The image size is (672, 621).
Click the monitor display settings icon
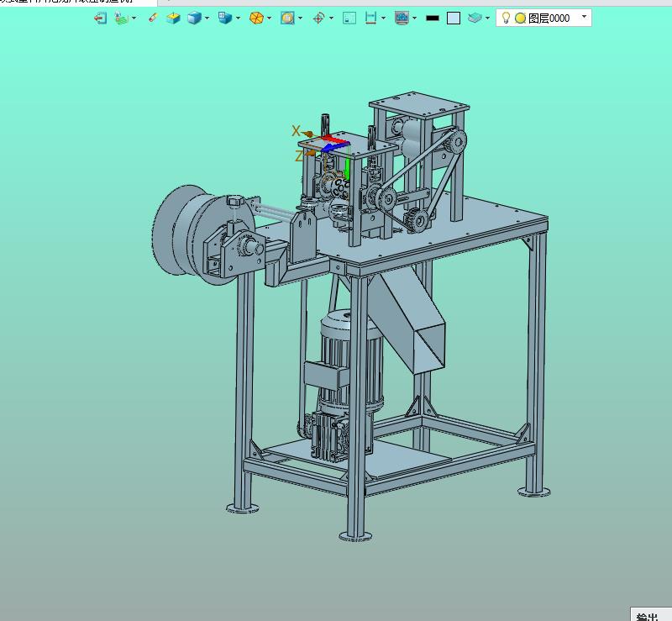pos(402,18)
